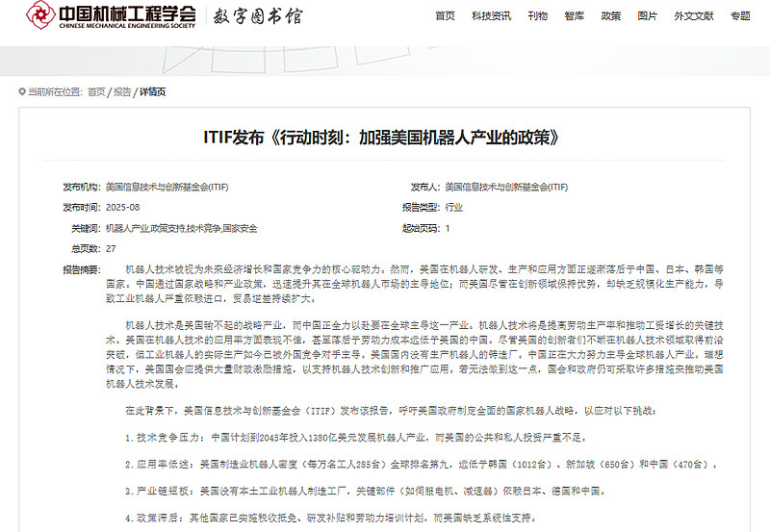The width and height of the screenshot is (770, 532).
Task: Go to 首页 via breadcrumb link
Action: pyautogui.click(x=96, y=91)
